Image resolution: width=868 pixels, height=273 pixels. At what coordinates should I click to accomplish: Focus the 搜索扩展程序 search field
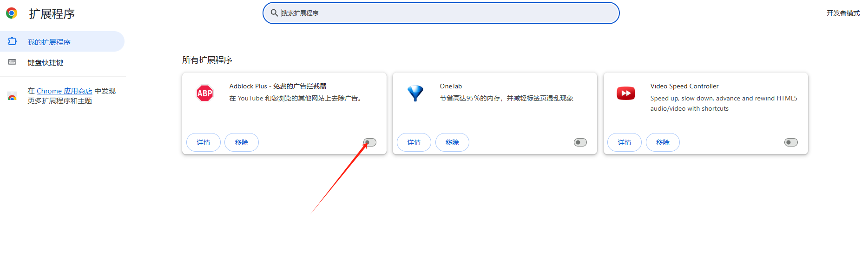click(x=441, y=13)
